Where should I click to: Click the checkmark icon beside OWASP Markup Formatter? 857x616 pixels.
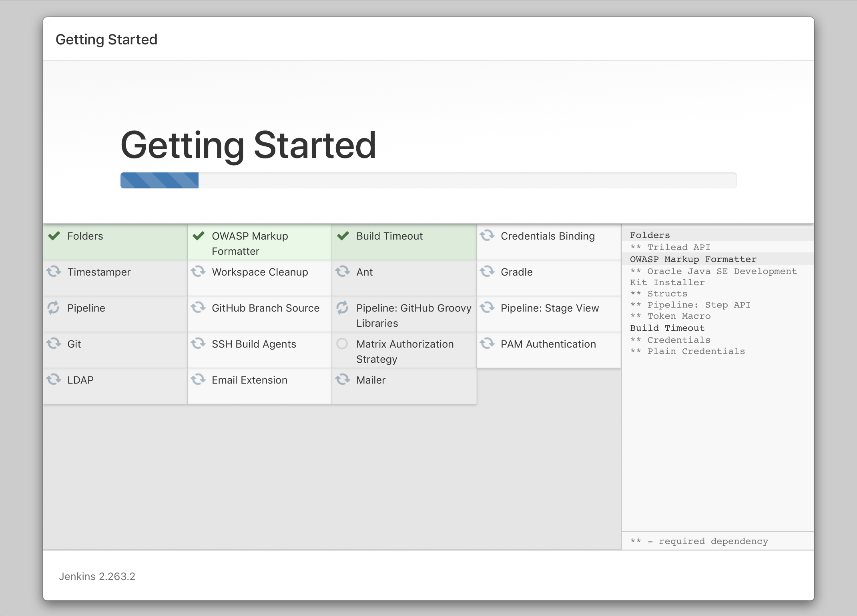click(199, 236)
